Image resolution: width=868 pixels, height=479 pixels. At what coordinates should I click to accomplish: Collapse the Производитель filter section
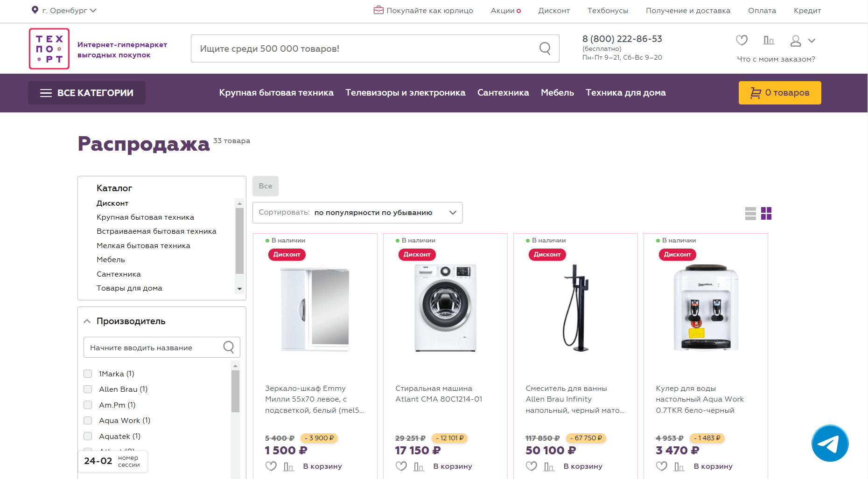coord(87,321)
